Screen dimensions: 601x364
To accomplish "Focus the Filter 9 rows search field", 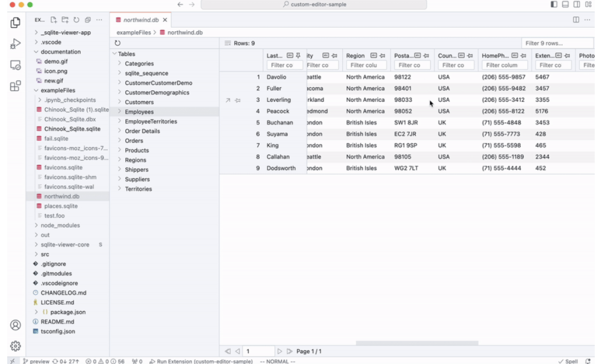I will (x=557, y=43).
